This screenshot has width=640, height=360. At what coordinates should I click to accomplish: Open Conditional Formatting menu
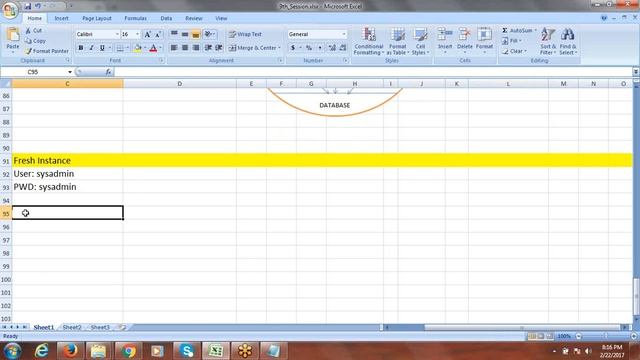point(369,41)
